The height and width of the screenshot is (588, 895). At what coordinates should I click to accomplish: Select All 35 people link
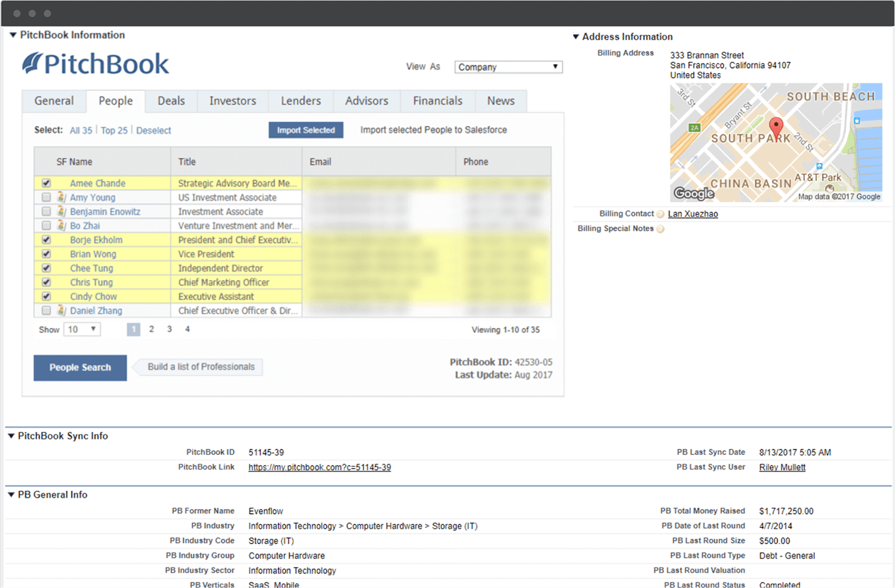81,130
